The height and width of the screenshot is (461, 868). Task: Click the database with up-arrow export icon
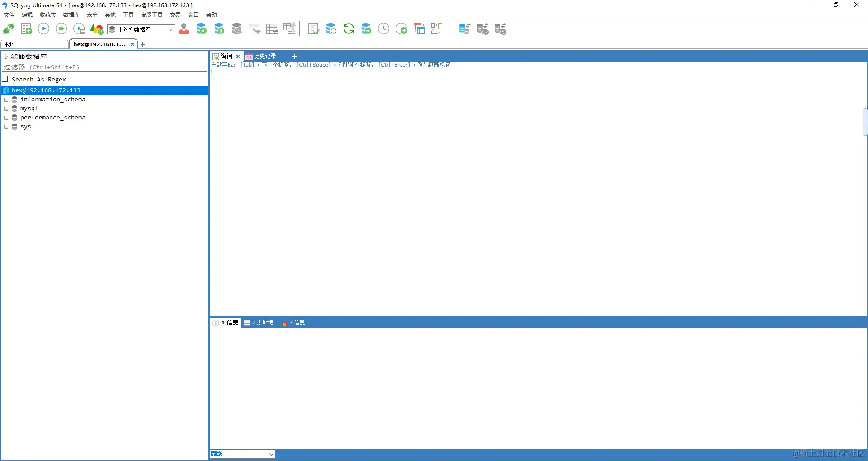pos(219,29)
